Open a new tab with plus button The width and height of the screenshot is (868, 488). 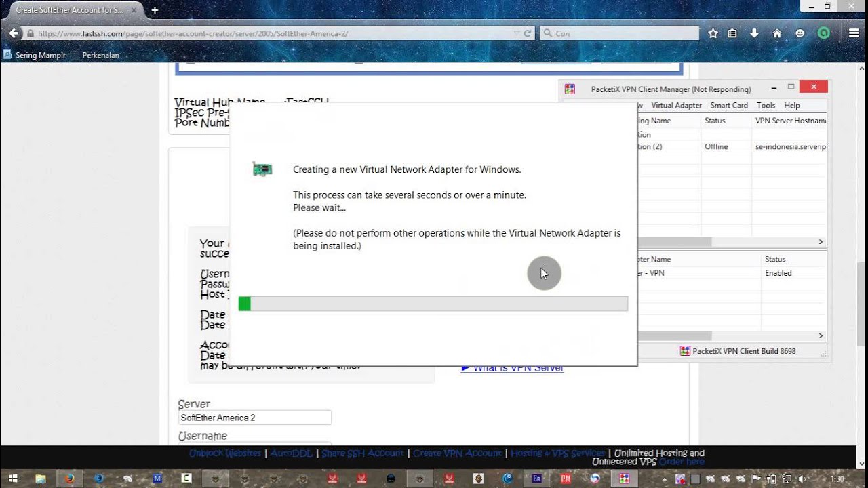point(155,10)
